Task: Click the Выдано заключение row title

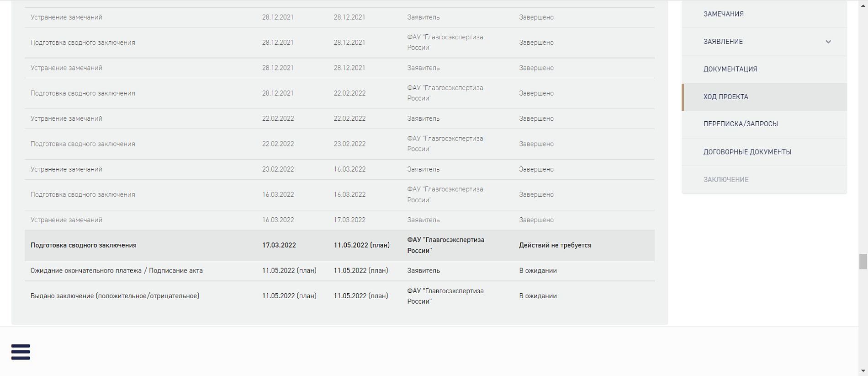Action: (x=115, y=296)
